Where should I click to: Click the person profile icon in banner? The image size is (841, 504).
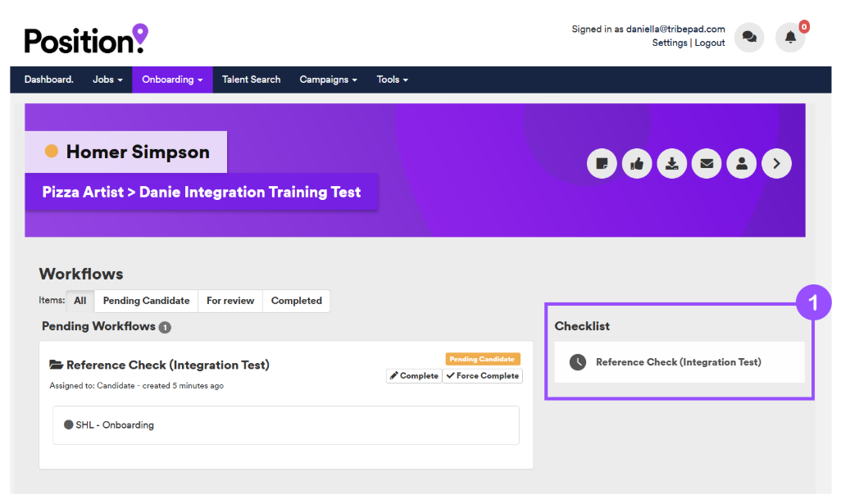pyautogui.click(x=741, y=164)
